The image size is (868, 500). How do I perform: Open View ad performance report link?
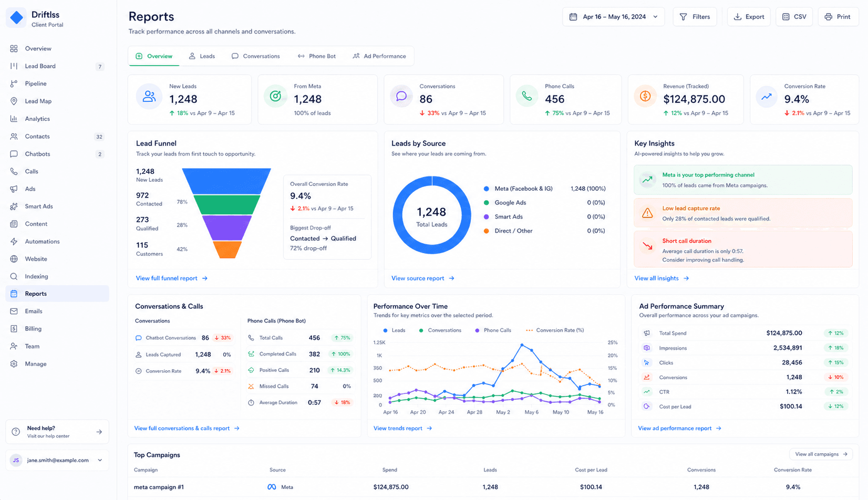(679, 429)
